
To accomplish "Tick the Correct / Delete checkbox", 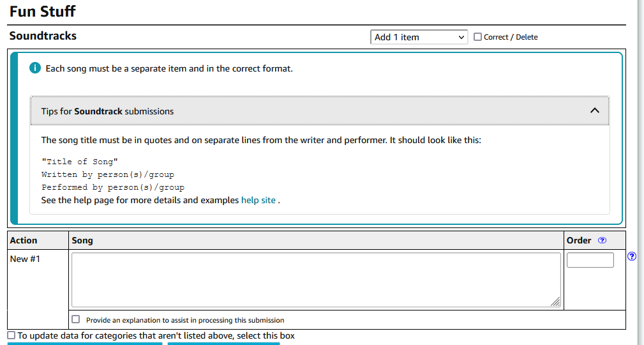I will [x=477, y=37].
